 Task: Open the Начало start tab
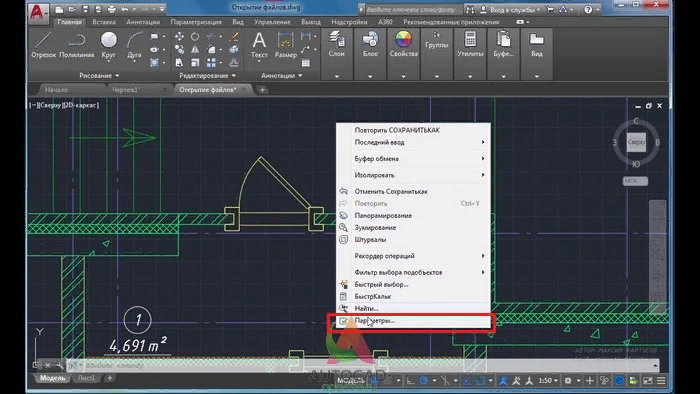(56, 90)
